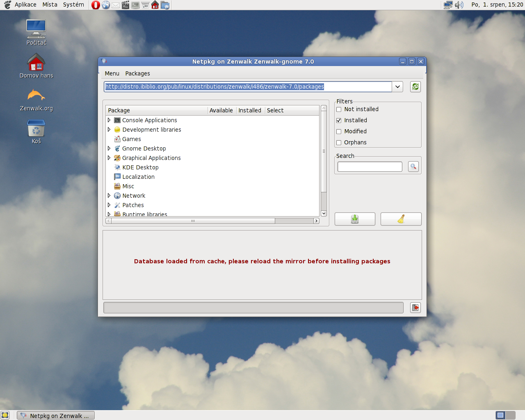The width and height of the screenshot is (525, 420).
Task: Click the empty progress bar at bottom
Action: point(253,308)
